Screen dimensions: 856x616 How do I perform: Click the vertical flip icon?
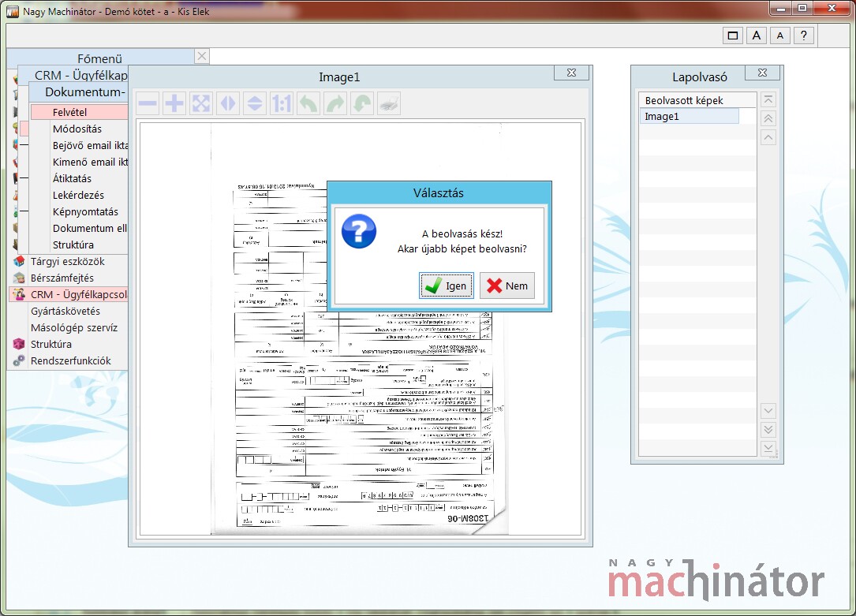pos(255,103)
